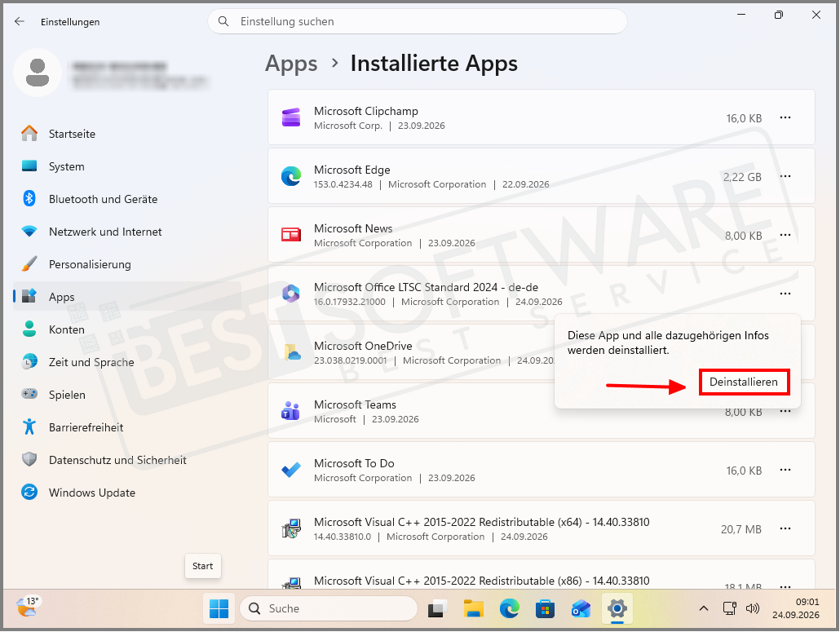
Task: Open more options for Microsoft Edge
Action: click(785, 176)
